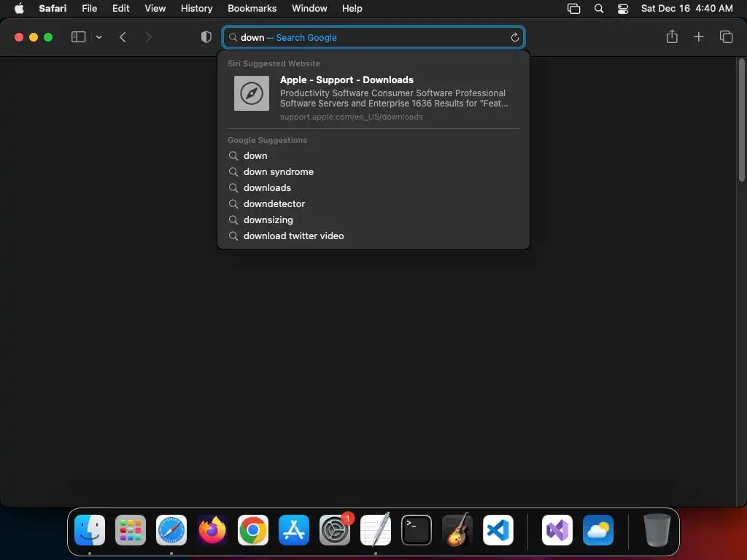Click inside the Safari address search field
The image size is (747, 560).
coord(373,38)
